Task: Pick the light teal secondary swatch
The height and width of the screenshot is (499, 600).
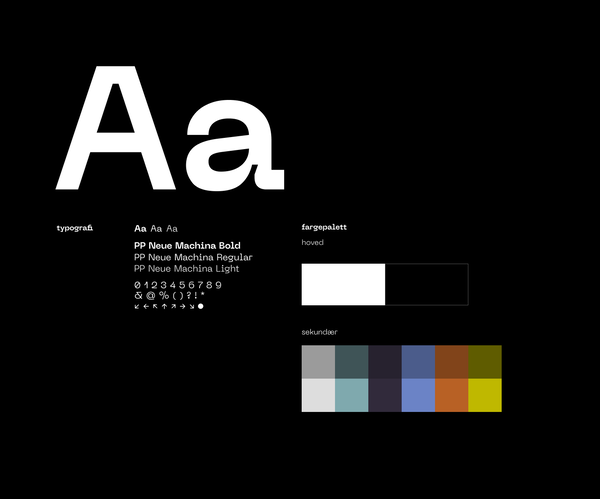Action: [352, 395]
